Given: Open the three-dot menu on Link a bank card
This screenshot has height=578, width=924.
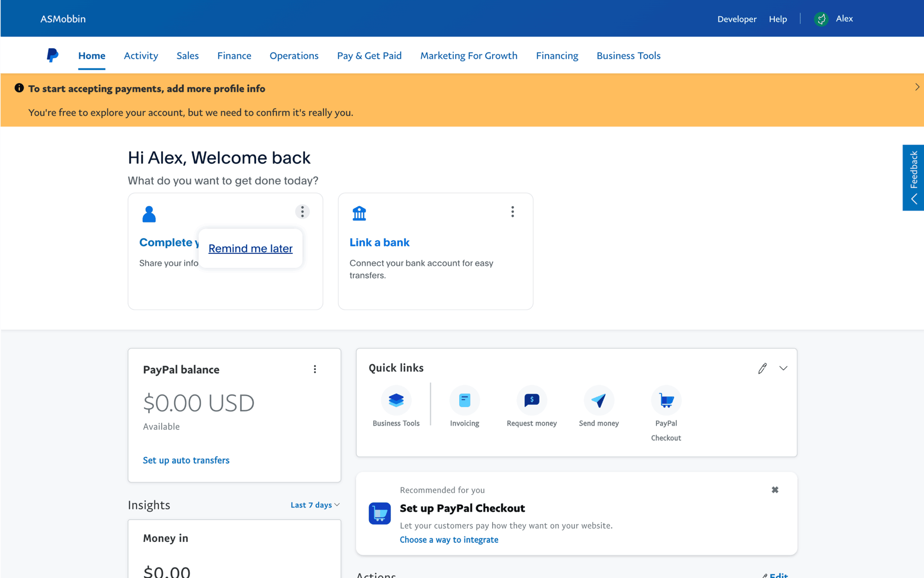Looking at the screenshot, I should 513,211.
